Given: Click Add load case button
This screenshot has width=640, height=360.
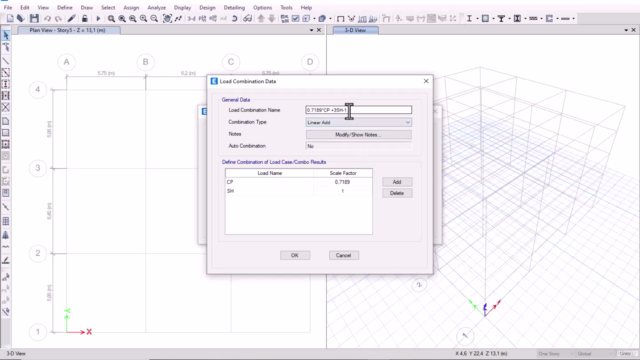Looking at the screenshot, I should (x=397, y=182).
